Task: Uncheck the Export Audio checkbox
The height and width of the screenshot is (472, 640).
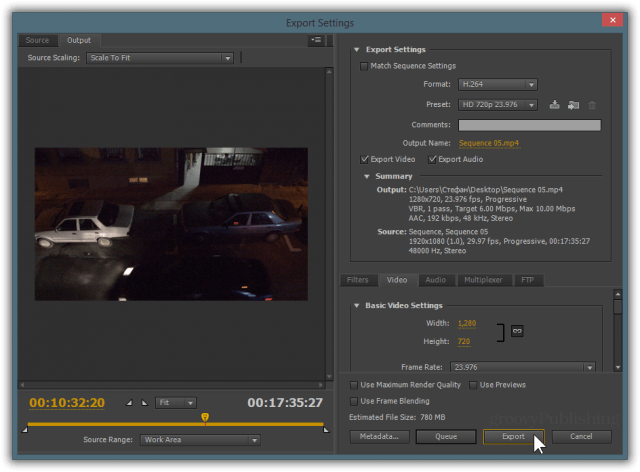Action: 432,159
